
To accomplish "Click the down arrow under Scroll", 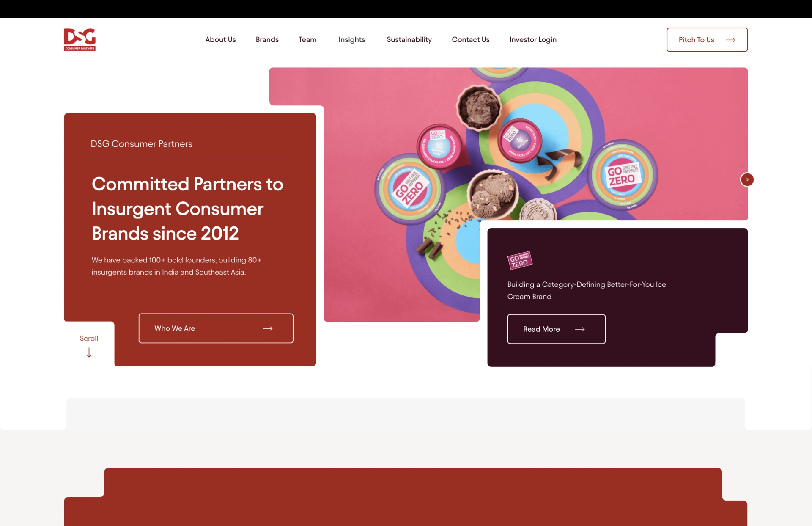I will point(89,353).
